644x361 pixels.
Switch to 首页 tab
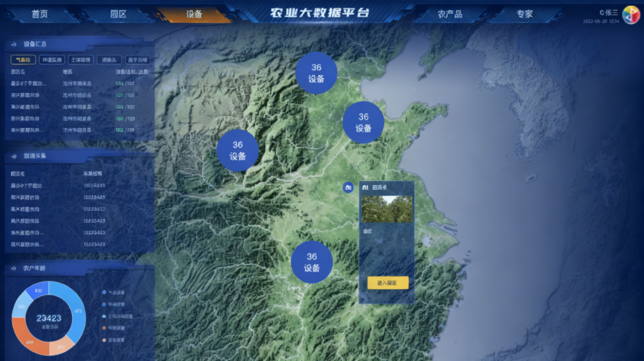(40, 14)
